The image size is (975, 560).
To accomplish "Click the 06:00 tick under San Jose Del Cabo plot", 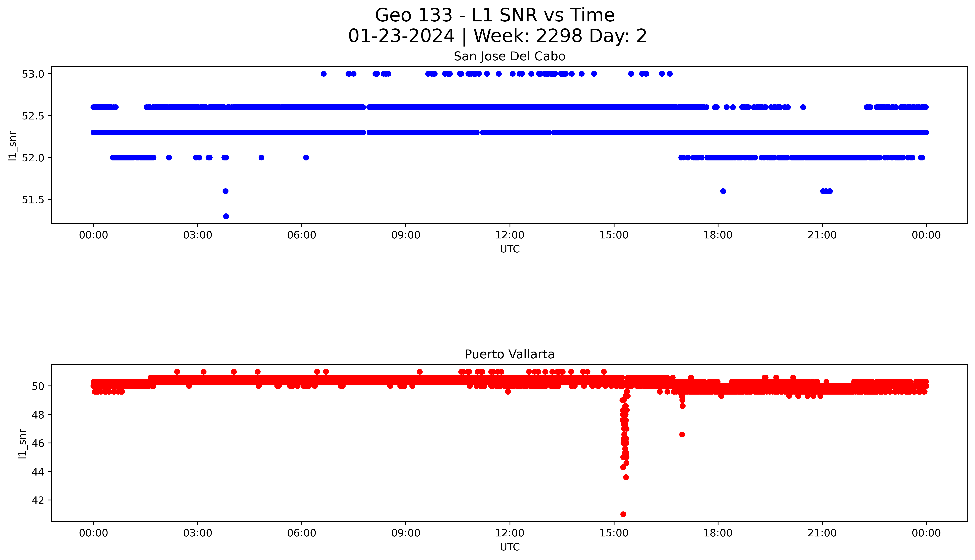I will tap(302, 235).
